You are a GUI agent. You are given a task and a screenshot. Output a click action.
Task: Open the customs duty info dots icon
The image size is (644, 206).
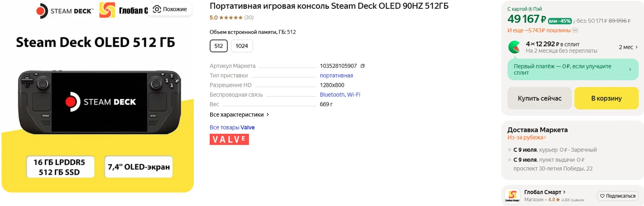click(x=575, y=30)
